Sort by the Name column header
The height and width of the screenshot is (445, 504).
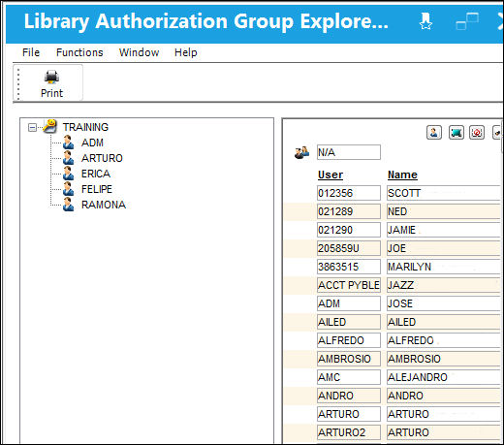pos(402,175)
